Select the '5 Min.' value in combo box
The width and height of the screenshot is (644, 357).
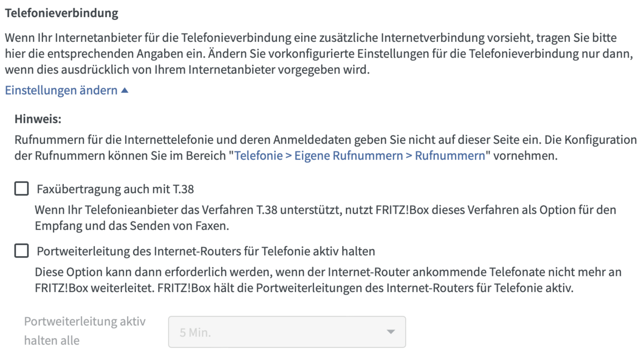pyautogui.click(x=196, y=333)
